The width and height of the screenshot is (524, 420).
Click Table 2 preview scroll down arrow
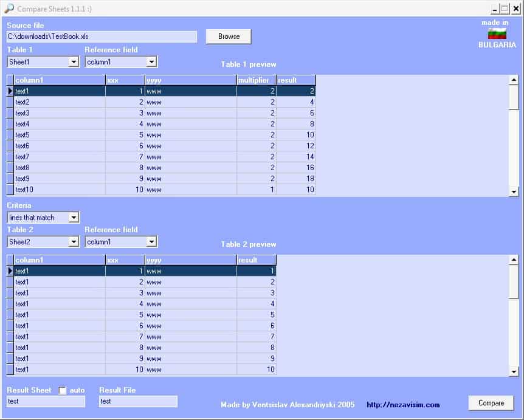pos(514,371)
